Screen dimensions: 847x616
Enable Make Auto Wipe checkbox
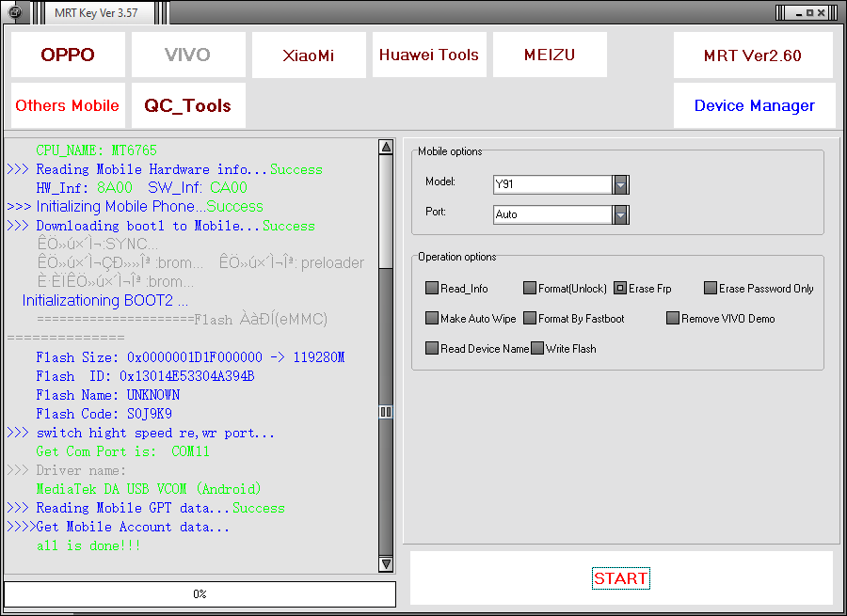(x=432, y=318)
